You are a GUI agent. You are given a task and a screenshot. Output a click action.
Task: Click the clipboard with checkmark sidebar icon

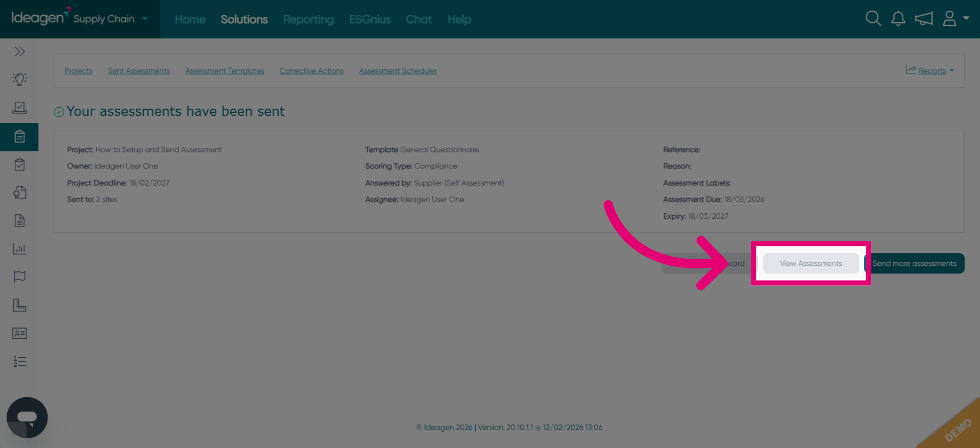point(19,164)
